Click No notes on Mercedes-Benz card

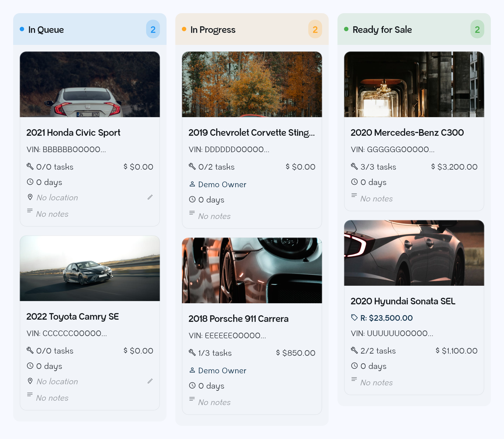(x=377, y=199)
